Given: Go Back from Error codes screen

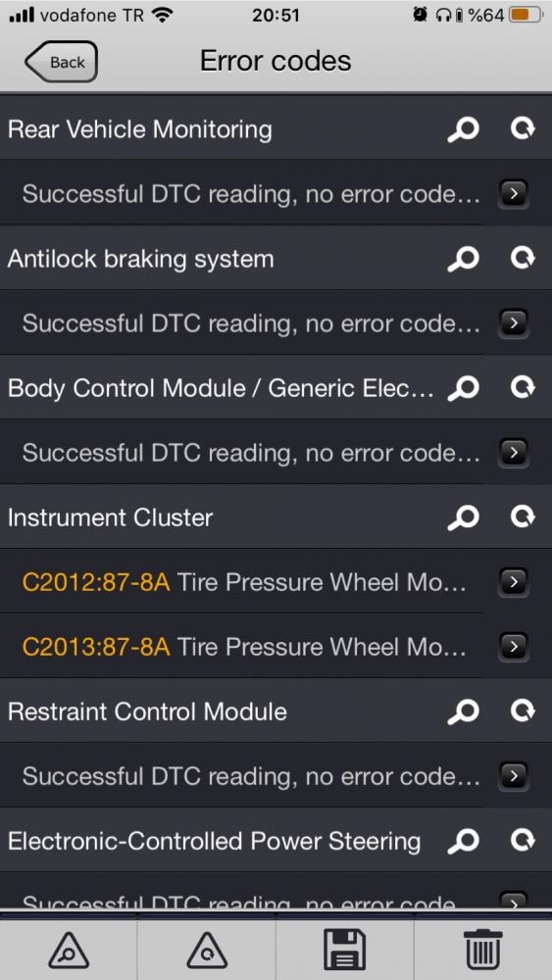Looking at the screenshot, I should point(61,62).
